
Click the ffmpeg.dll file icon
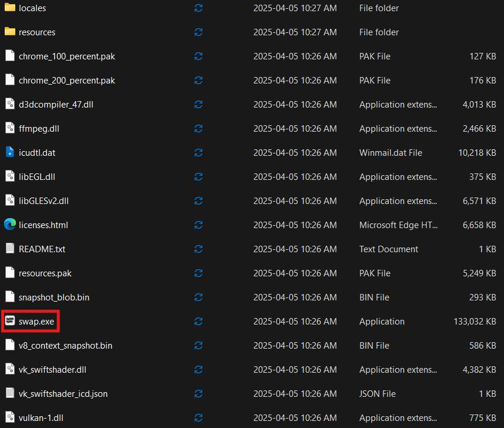(10, 128)
